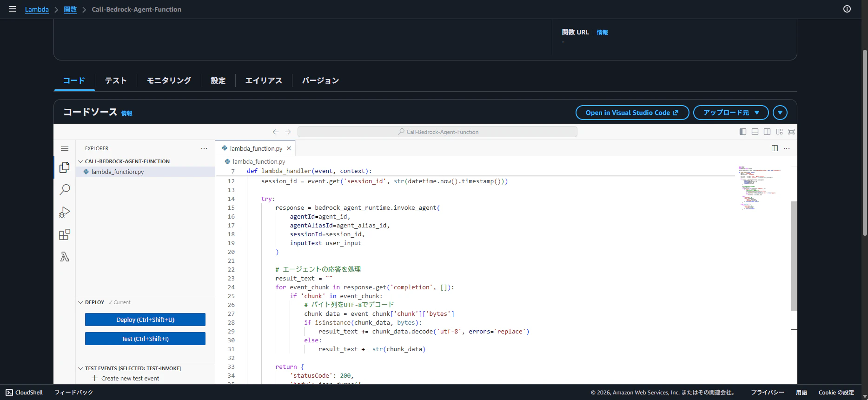Open Explorer more actions ellipsis

click(204, 148)
